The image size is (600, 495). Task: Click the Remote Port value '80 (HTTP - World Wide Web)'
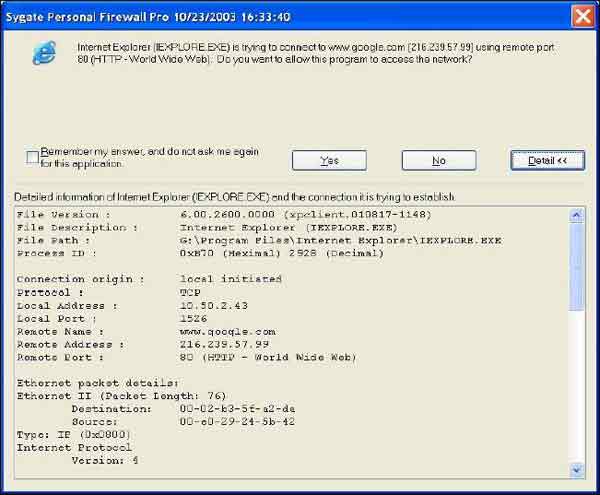[x=268, y=357]
